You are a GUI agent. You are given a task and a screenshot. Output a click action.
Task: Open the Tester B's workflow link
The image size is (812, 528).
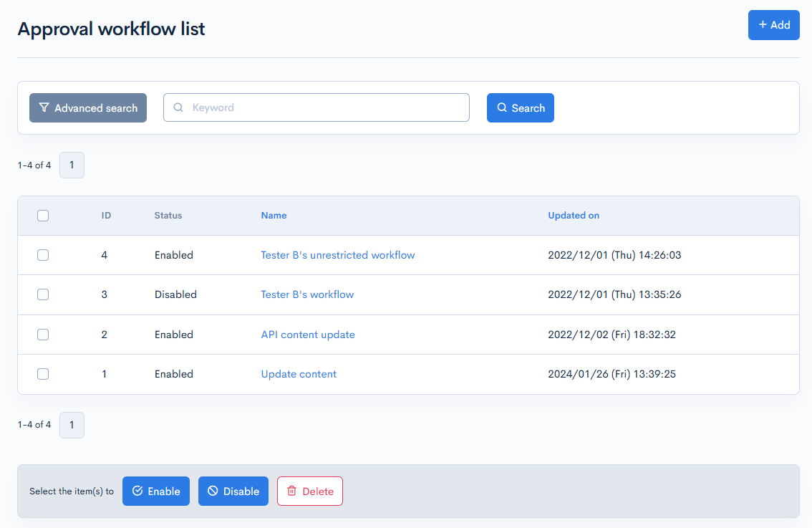click(x=307, y=294)
